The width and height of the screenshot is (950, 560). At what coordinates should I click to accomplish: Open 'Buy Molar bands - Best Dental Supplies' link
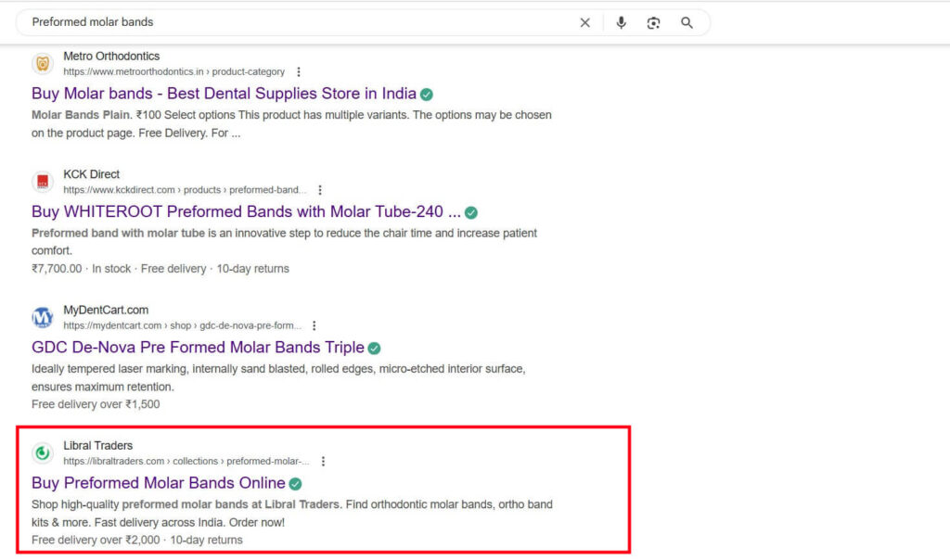point(224,94)
